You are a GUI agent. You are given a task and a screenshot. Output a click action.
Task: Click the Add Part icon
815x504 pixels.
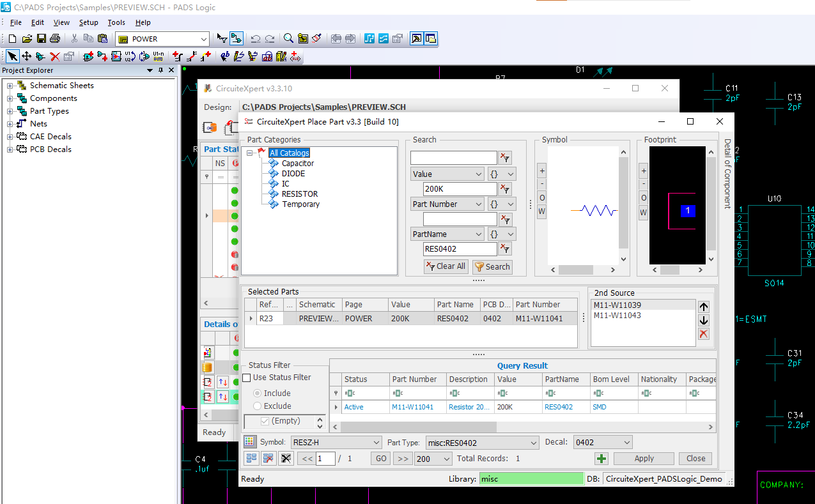coord(88,57)
